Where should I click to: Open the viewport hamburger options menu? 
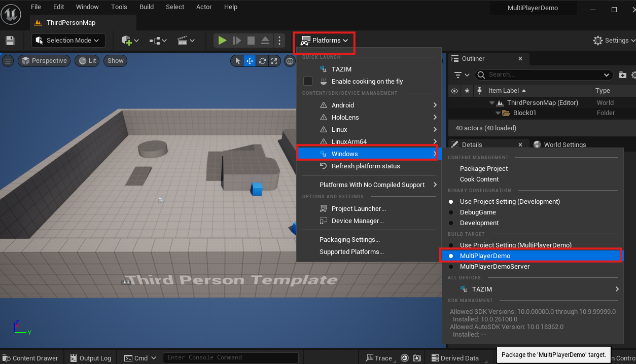click(8, 61)
